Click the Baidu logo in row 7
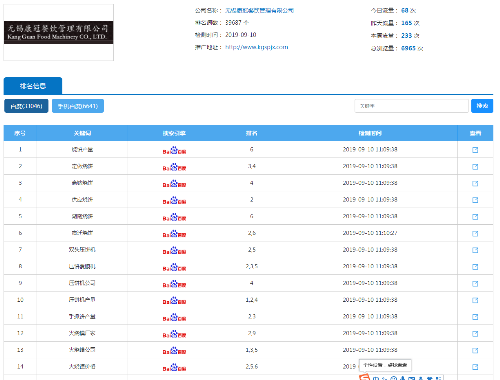This screenshot has height=380, width=500. tap(174, 250)
